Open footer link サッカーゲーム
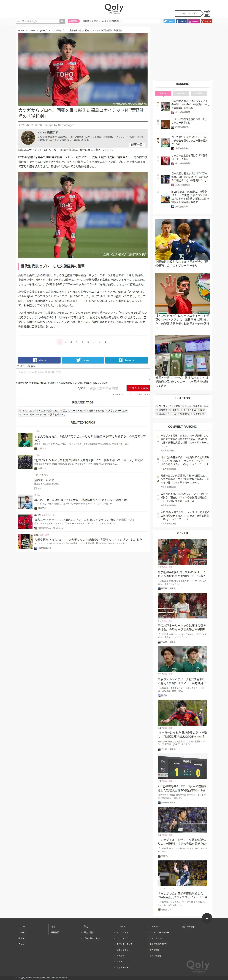The height and width of the screenshot is (980, 228). 124,967
